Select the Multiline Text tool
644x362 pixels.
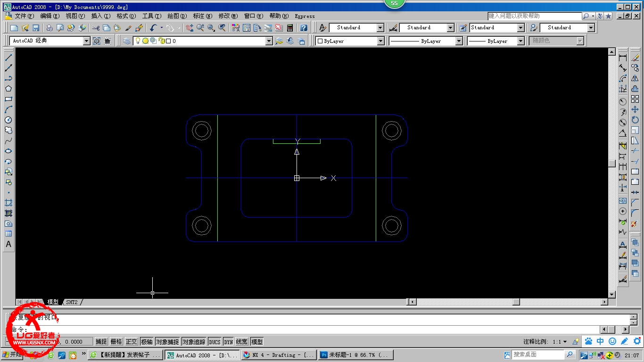click(8, 244)
